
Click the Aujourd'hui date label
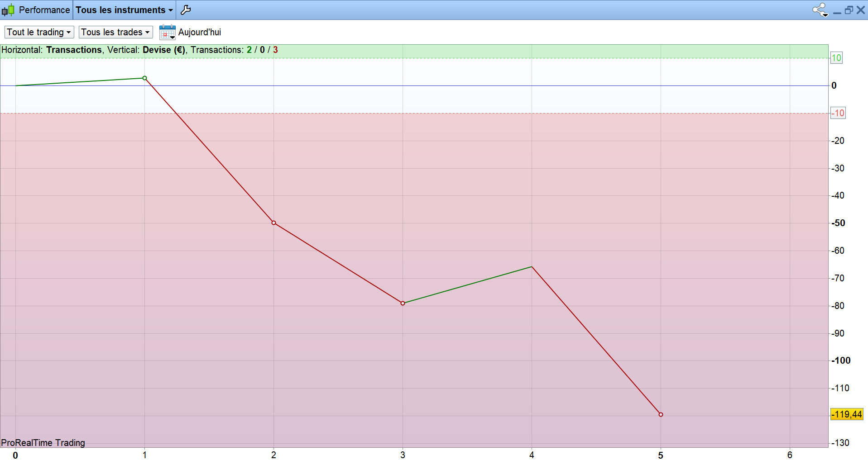(200, 32)
